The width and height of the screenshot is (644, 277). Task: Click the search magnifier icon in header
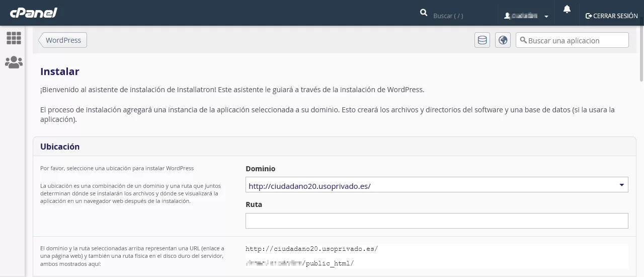[424, 13]
